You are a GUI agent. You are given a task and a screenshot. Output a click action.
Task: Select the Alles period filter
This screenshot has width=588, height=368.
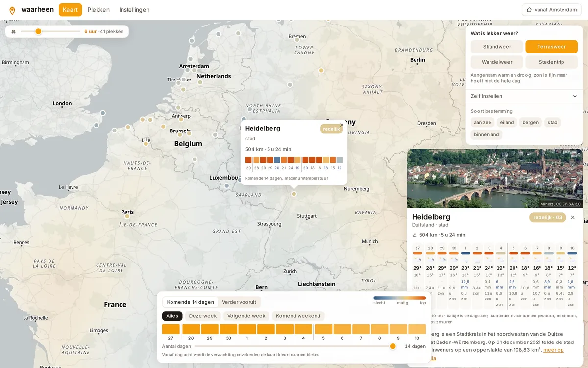(x=172, y=316)
